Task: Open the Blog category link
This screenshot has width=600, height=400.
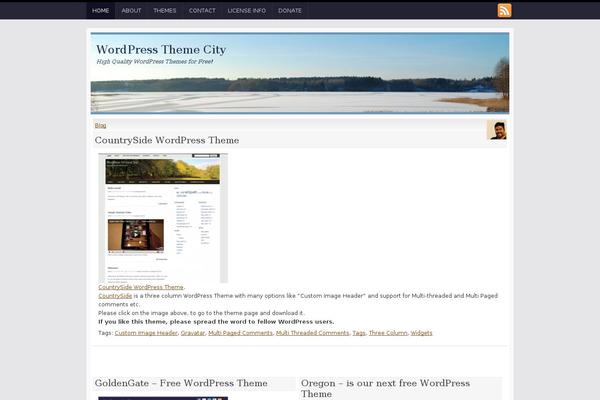Action: (100, 125)
